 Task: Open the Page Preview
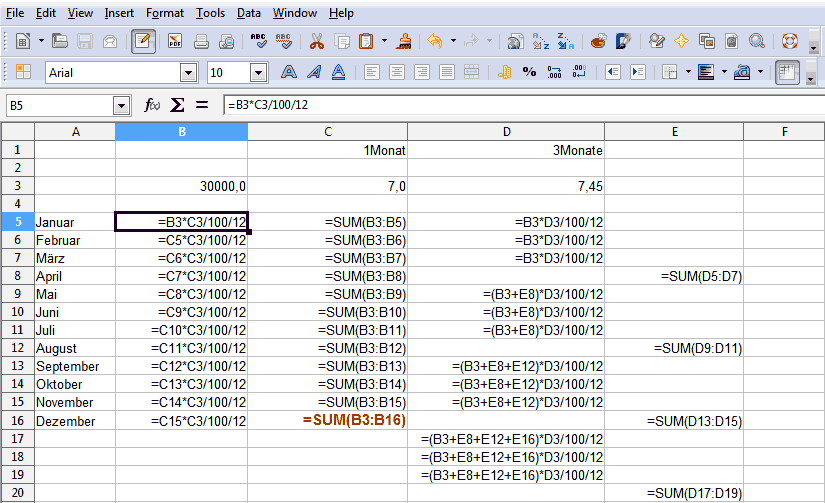[x=226, y=41]
